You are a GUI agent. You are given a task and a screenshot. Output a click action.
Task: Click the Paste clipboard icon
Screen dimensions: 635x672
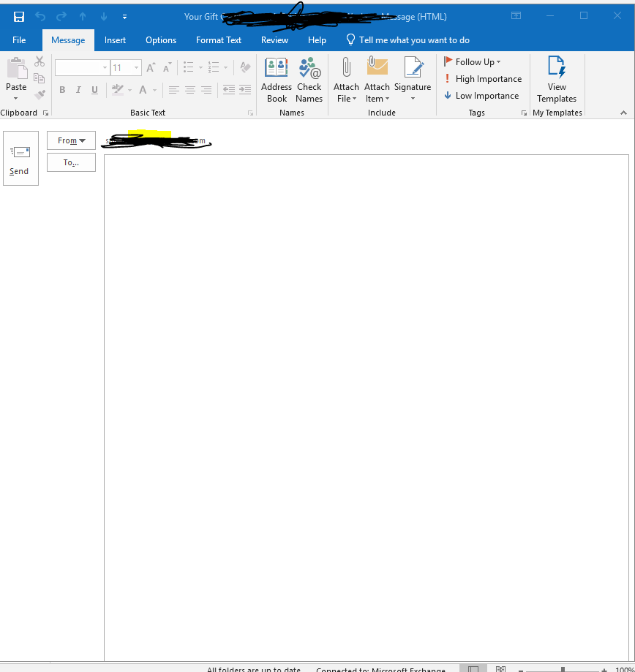coord(17,69)
